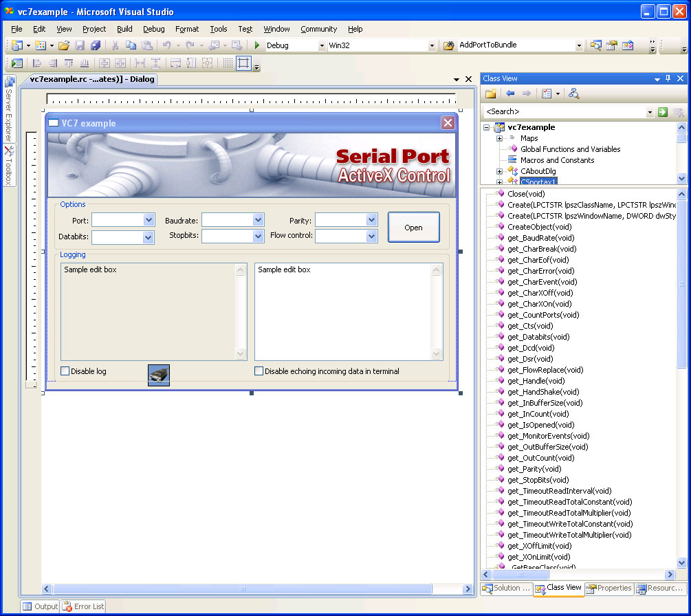Screen dimensions: 691x616
Task: Toggle Grid dots icon in dialog toolbar
Action: tap(228, 63)
